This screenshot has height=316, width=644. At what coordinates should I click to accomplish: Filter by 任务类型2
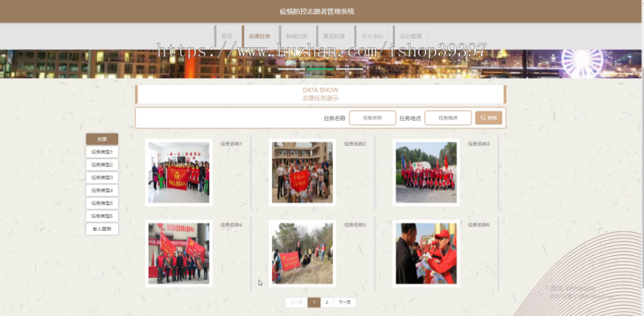point(102,164)
